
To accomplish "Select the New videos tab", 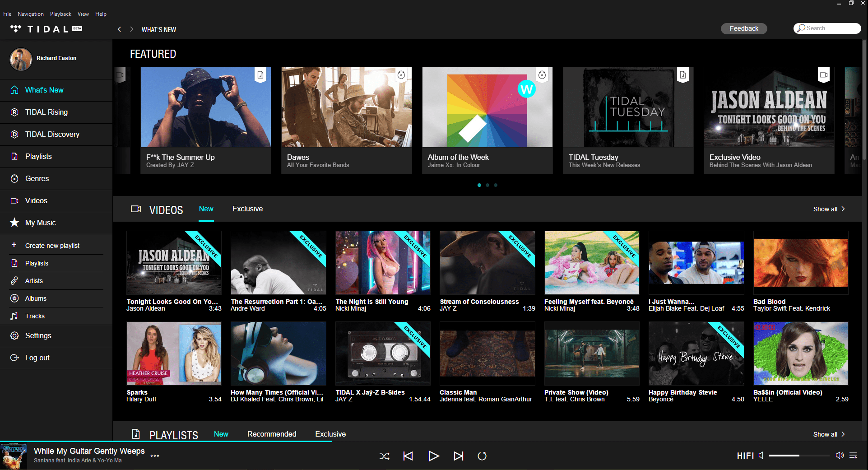I will (x=206, y=209).
